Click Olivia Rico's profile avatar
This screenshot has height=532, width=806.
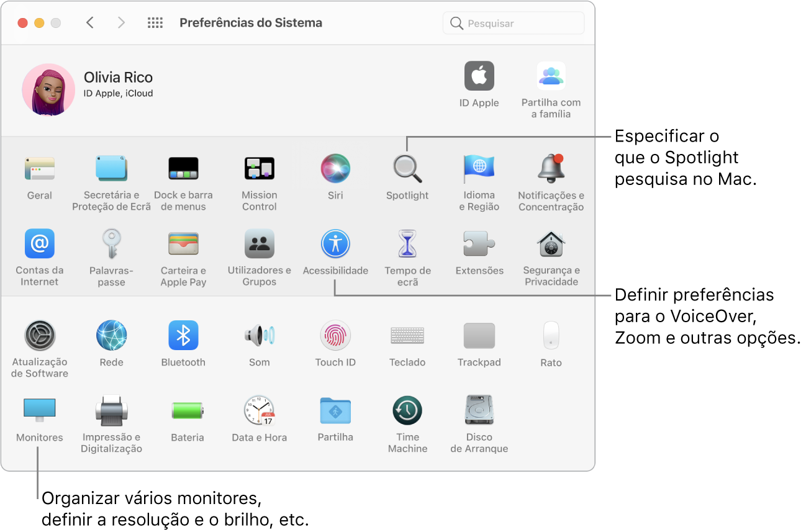(x=48, y=89)
